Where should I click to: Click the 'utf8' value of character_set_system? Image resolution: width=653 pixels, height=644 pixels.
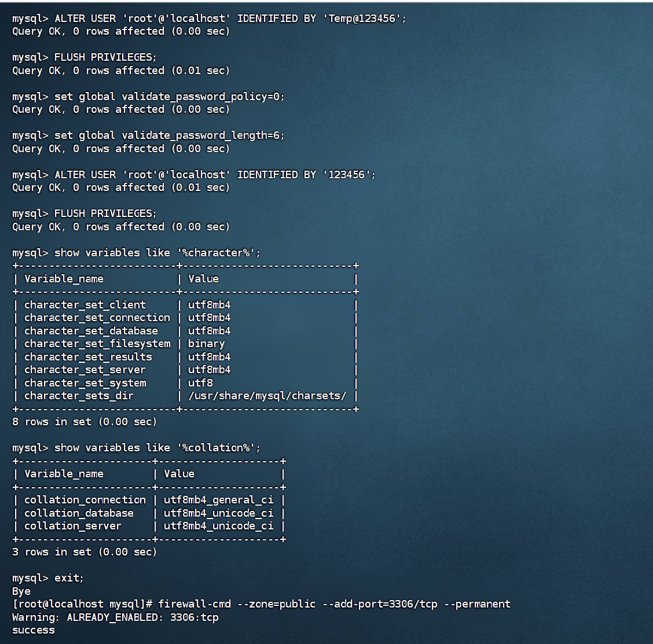pos(200,383)
